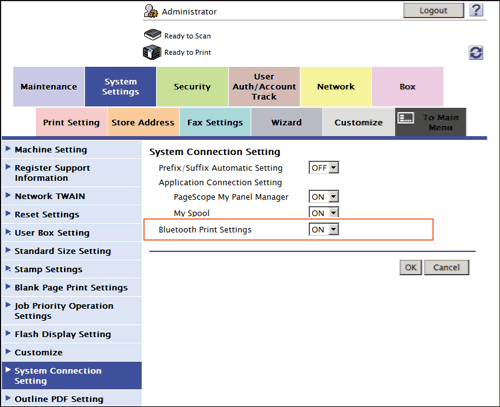Click the Ready to Scan scanner icon
Viewport: 500px width, 407px height.
(152, 35)
